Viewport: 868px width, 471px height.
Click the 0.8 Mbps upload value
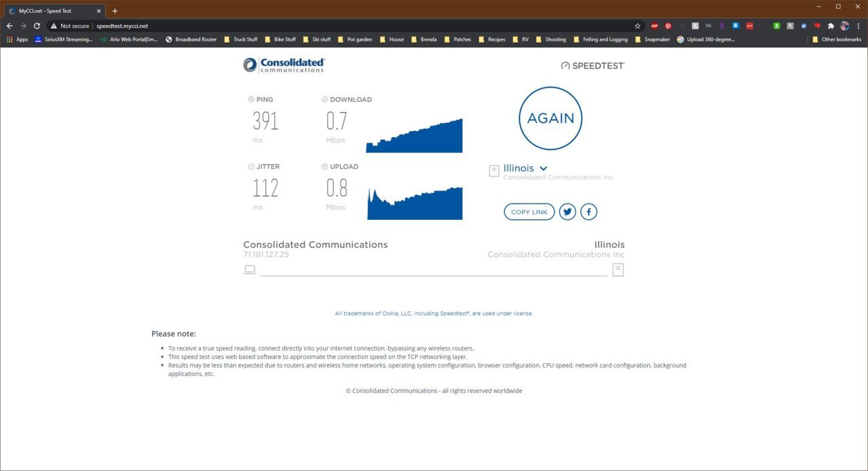pyautogui.click(x=337, y=188)
